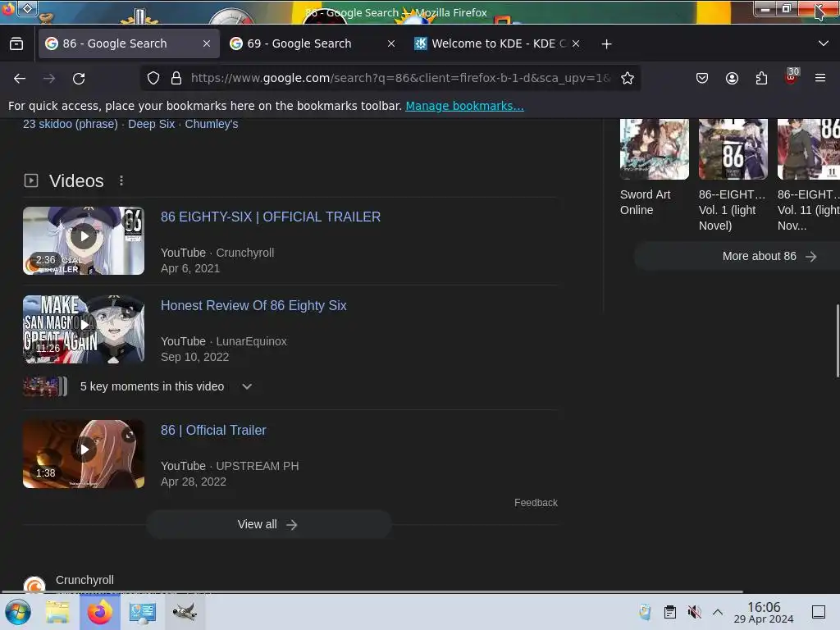Reload the current page
The width and height of the screenshot is (840, 630).
click(79, 78)
